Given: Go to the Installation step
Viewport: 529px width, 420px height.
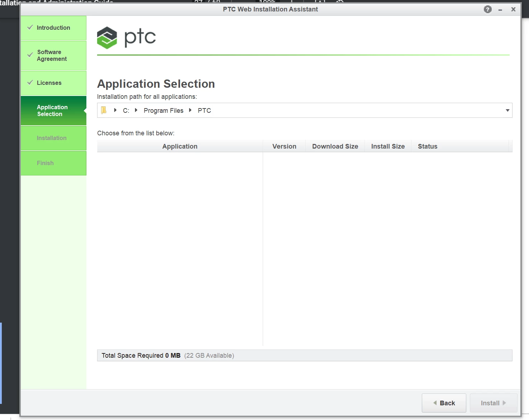Looking at the screenshot, I should tap(53, 138).
